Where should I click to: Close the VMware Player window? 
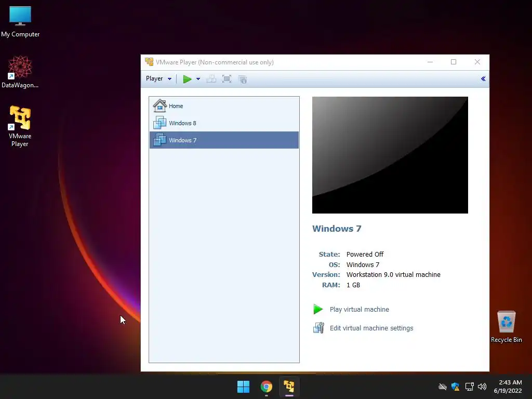point(477,62)
